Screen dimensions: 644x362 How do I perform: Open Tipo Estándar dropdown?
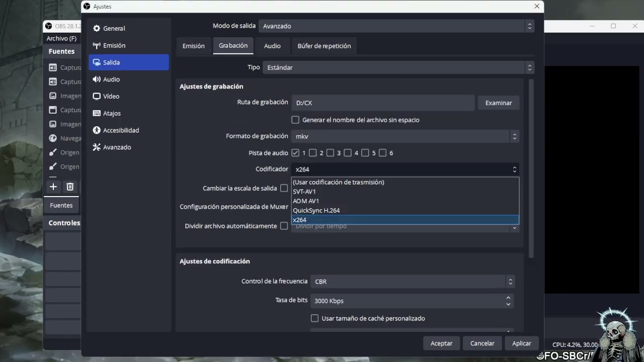point(398,67)
